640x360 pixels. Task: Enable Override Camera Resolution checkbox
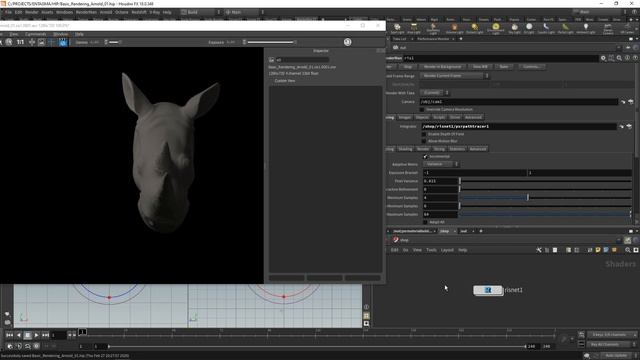pyautogui.click(x=422, y=109)
